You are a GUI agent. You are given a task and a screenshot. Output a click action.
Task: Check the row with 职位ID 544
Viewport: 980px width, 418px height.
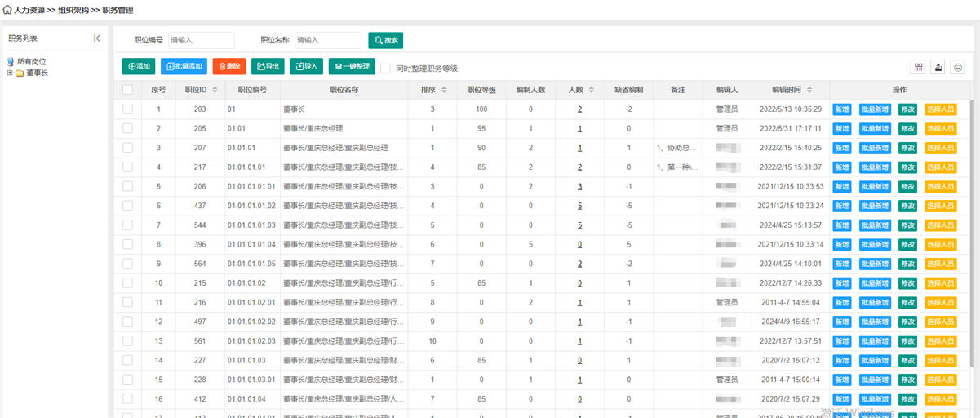click(128, 225)
